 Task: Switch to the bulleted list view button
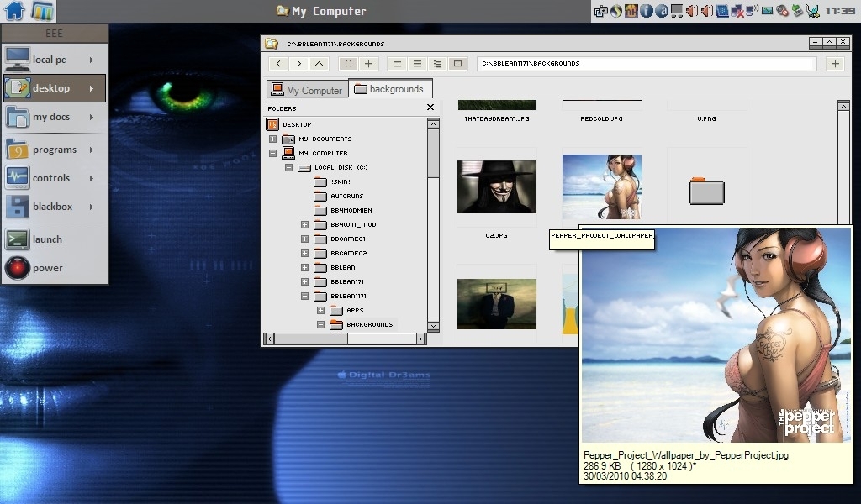point(437,64)
